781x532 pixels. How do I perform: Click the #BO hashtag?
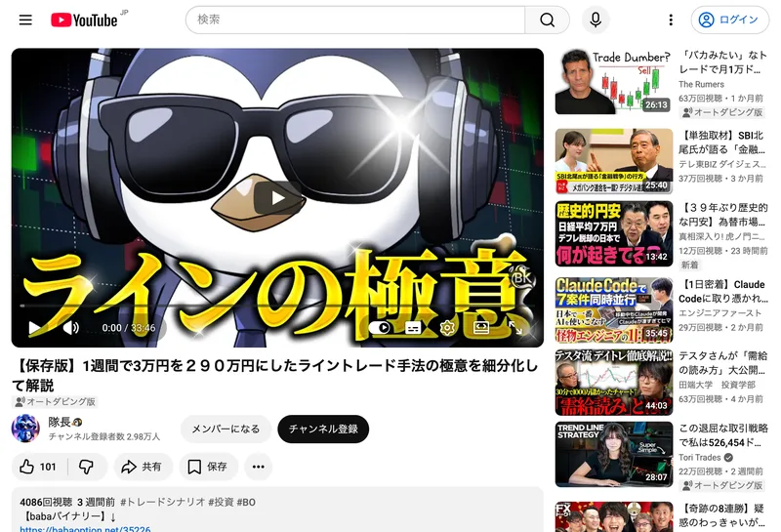tap(246, 502)
